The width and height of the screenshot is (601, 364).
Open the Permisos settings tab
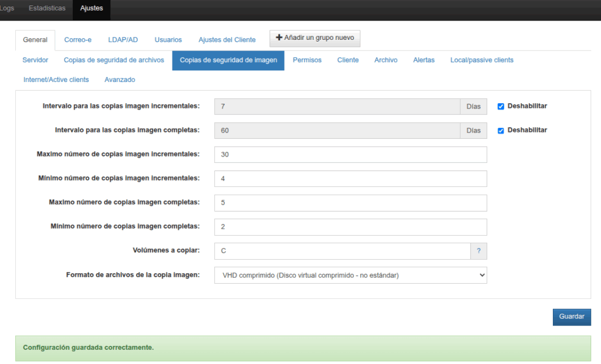coord(307,60)
